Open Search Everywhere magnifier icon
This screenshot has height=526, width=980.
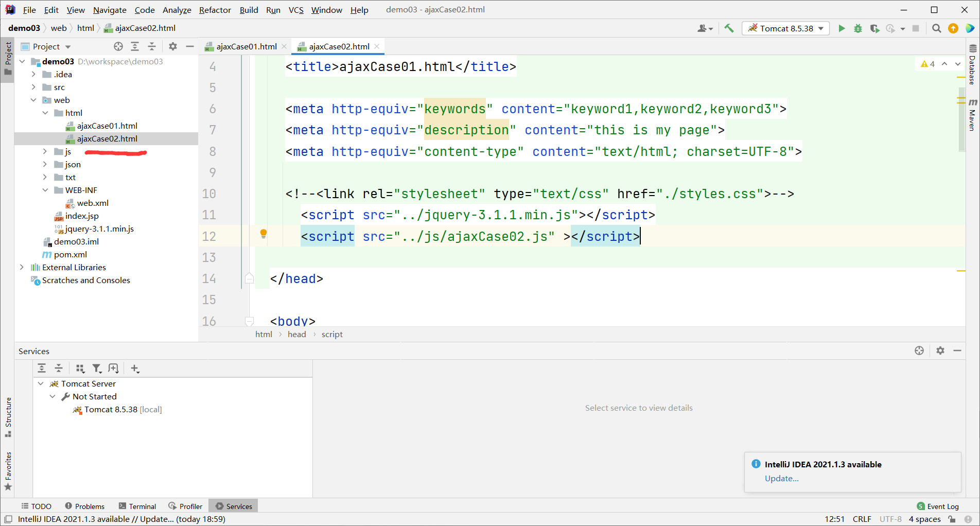click(936, 28)
